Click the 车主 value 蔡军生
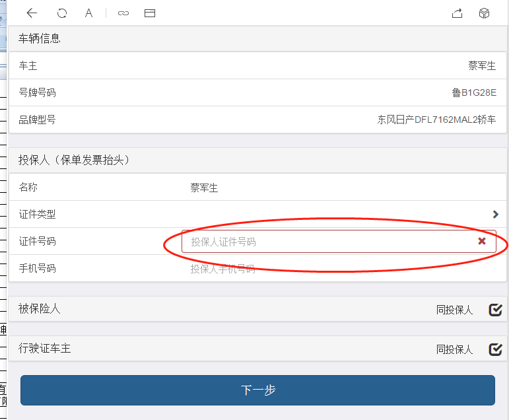 [x=482, y=65]
